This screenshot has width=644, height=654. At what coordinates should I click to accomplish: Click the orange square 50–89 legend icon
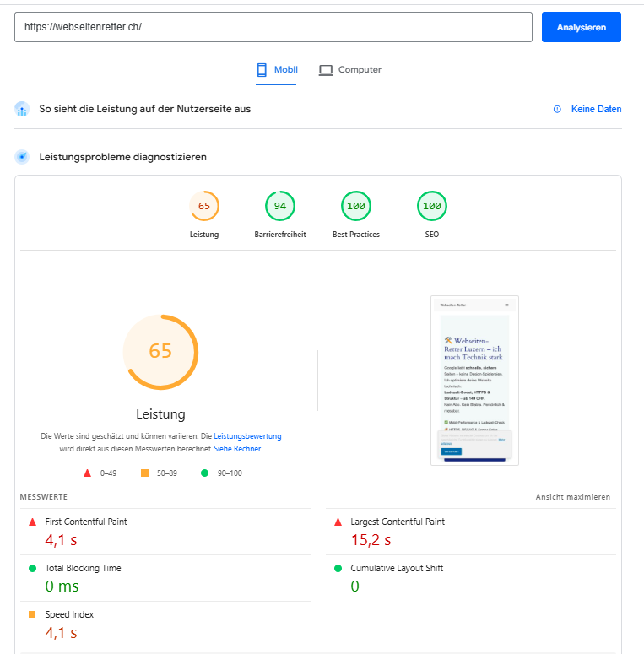point(144,473)
